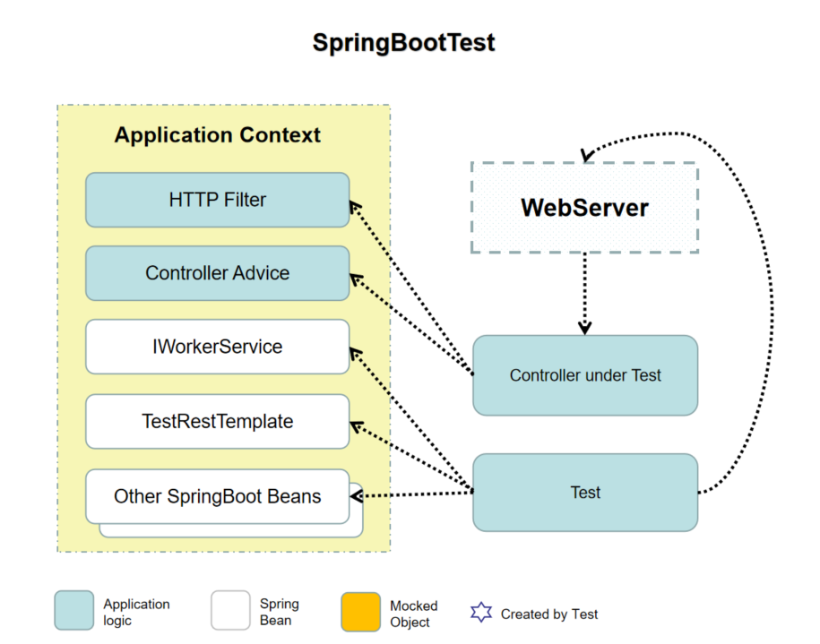Select the TestRestTemplate bean box

pyautogui.click(x=218, y=421)
